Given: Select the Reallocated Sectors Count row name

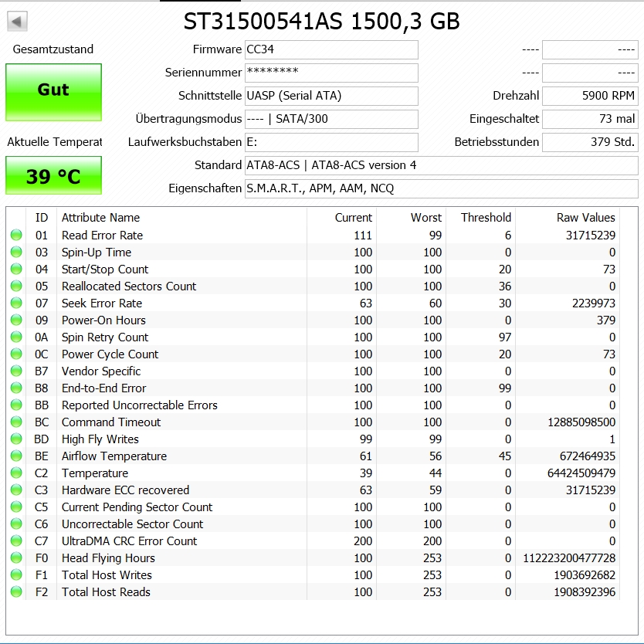Looking at the screenshot, I should click(129, 286).
